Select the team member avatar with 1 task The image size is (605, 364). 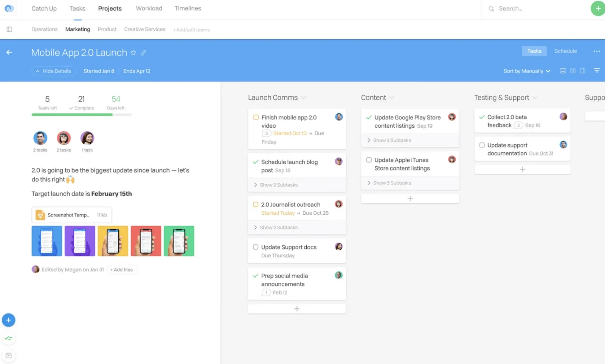(x=87, y=138)
